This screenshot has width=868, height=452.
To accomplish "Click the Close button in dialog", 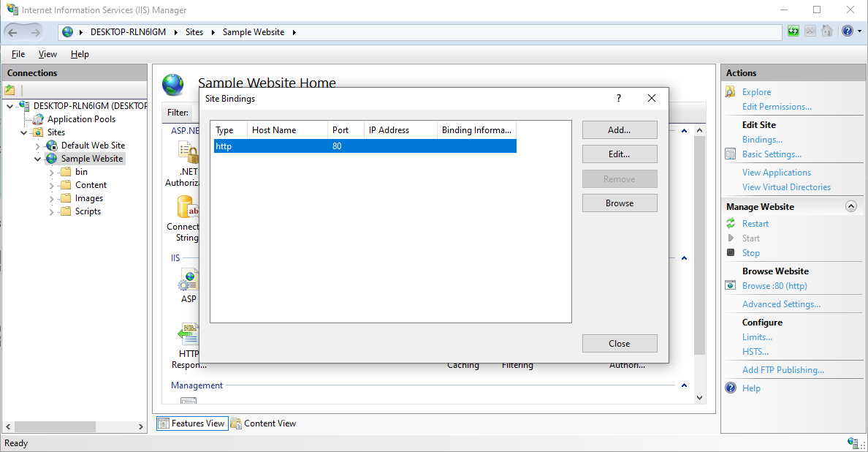I will 620,344.
